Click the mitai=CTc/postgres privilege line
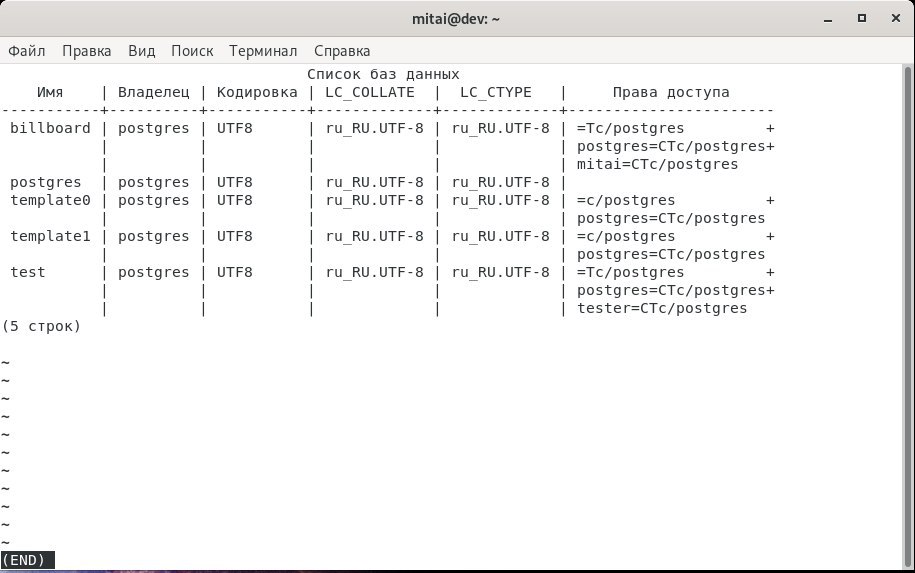The height and width of the screenshot is (573, 915). pyautogui.click(x=658, y=165)
